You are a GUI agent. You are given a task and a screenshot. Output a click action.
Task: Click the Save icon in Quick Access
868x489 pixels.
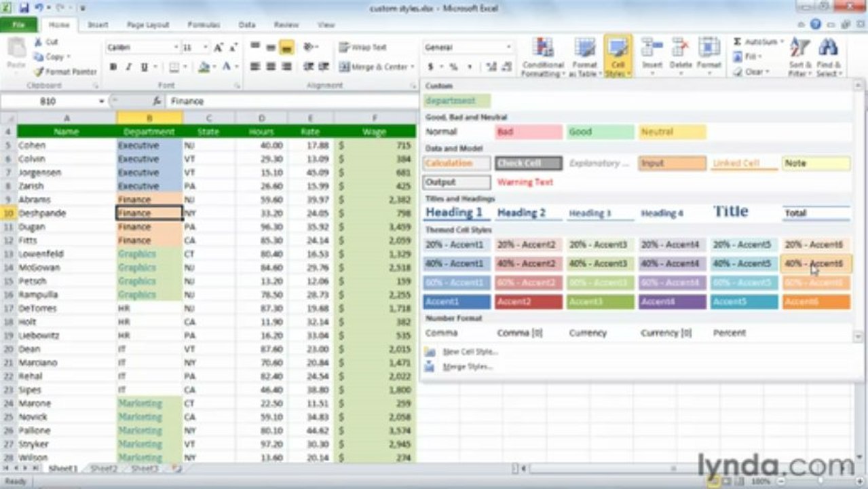(24, 8)
